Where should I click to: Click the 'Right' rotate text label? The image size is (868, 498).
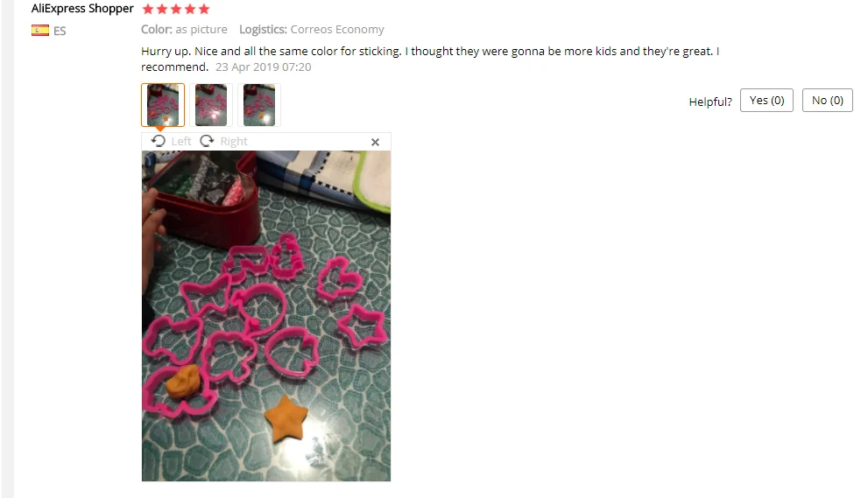pos(234,142)
